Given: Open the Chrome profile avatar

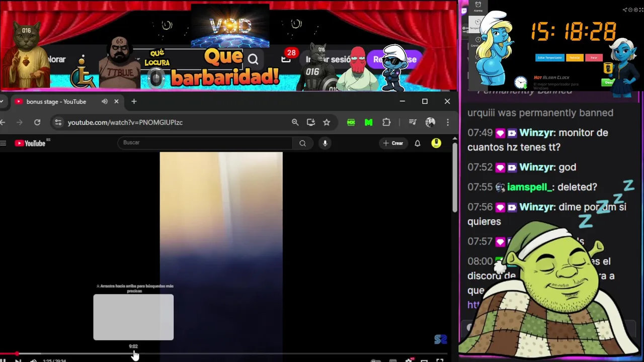Looking at the screenshot, I should point(430,122).
